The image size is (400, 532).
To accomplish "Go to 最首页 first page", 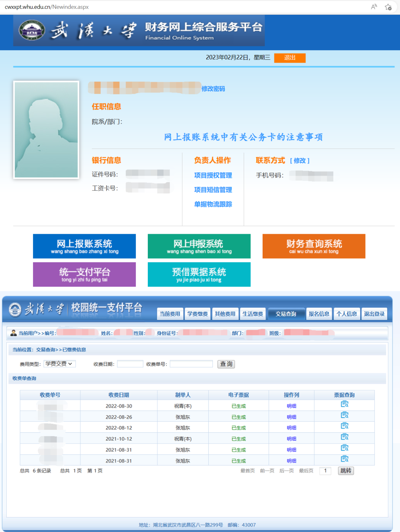I will click(x=247, y=471).
